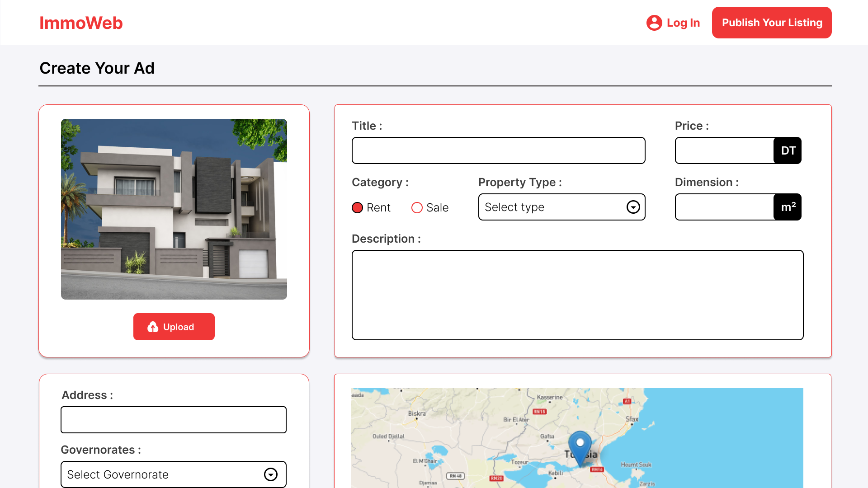The image size is (868, 488).
Task: Click the cloud upload icon on the Upload button
Action: 153,327
